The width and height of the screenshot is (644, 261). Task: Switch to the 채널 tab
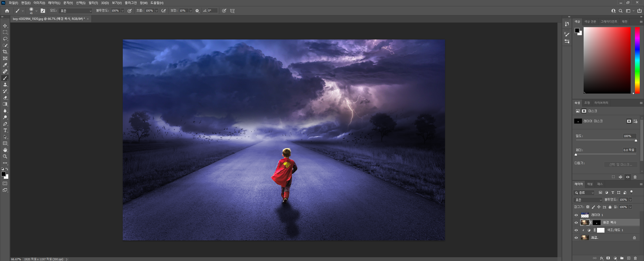(x=590, y=184)
